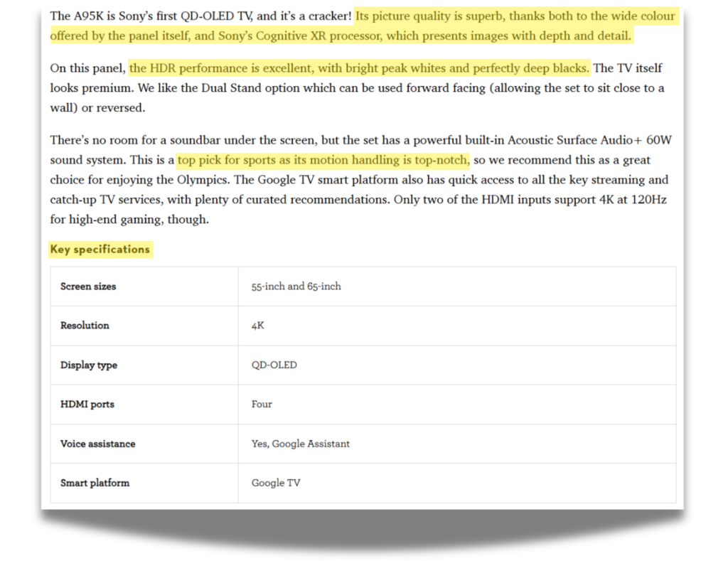This screenshot has width=728, height=561.
Task: Click the 'QD-OLED' table value
Action: point(274,365)
